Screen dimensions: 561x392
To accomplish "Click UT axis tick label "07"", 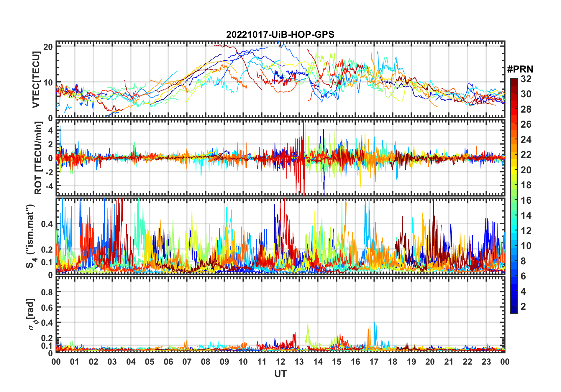I will (x=187, y=362).
